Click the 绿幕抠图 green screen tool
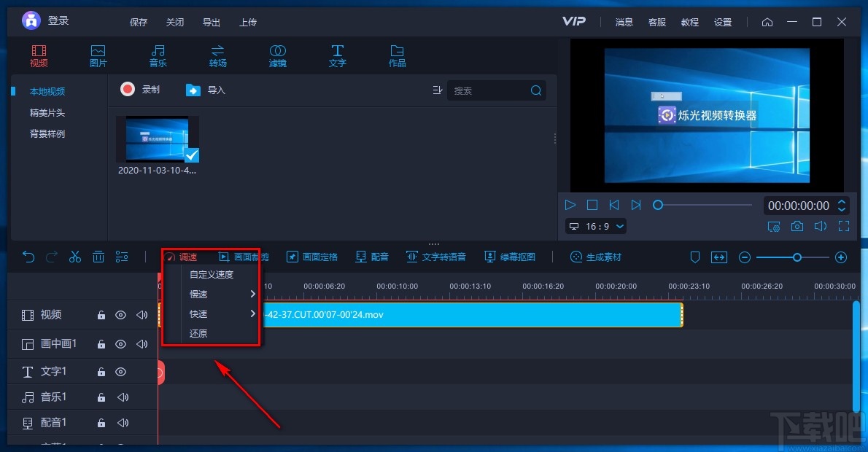 pyautogui.click(x=510, y=257)
